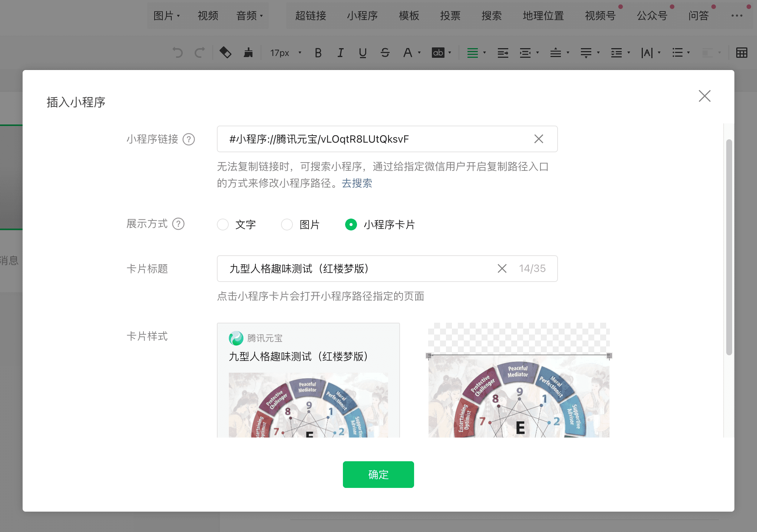Close the 插入小程序 dialog
Screen dimensions: 757x532
pyautogui.click(x=704, y=96)
